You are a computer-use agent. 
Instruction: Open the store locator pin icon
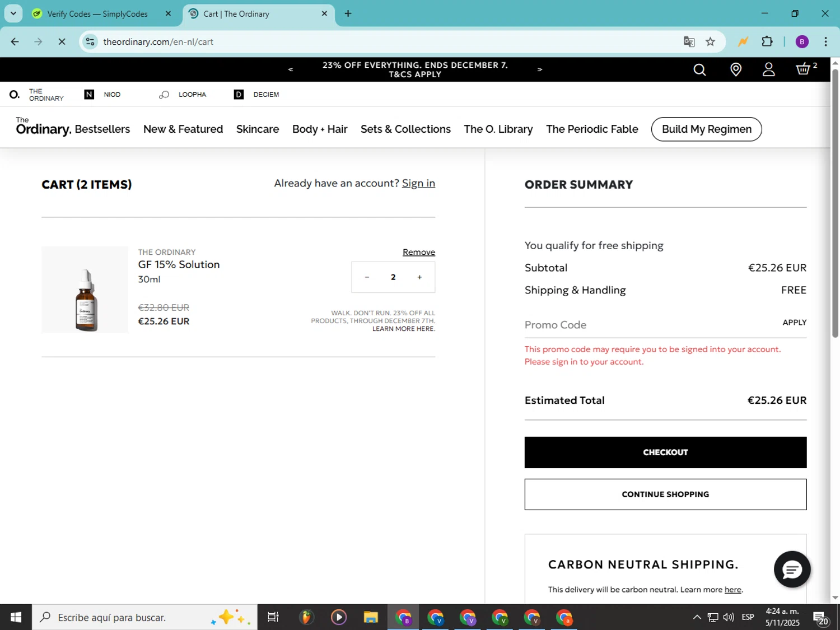736,69
